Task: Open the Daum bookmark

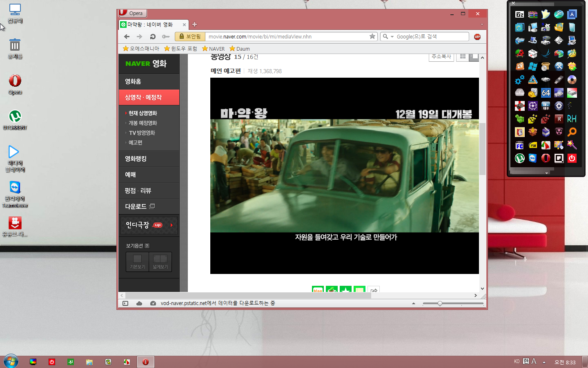Action: (x=239, y=49)
